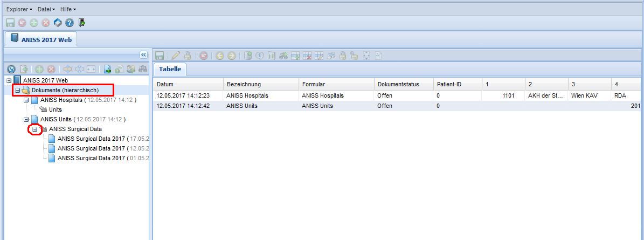Click the binoculars search icon in explorer toolbar

click(x=142, y=69)
